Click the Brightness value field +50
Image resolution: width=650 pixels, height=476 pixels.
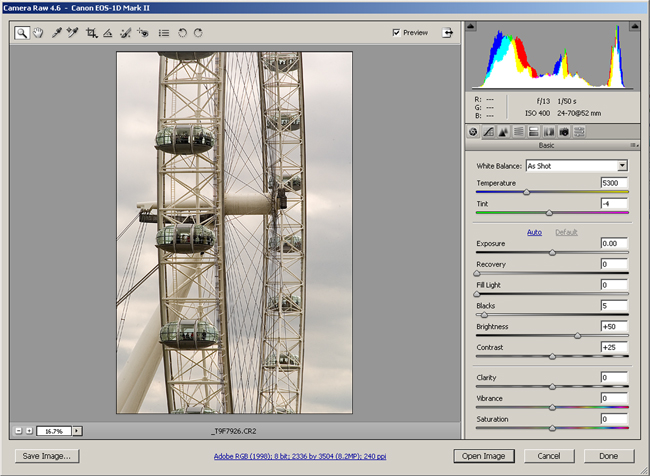pos(614,326)
